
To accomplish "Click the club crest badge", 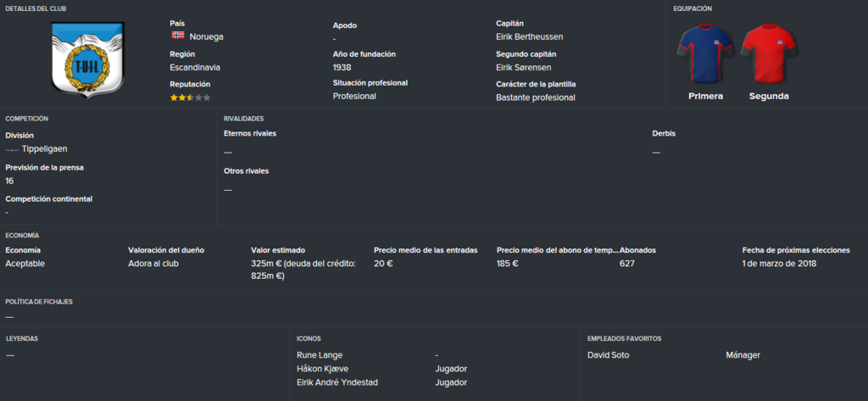I will point(88,59).
